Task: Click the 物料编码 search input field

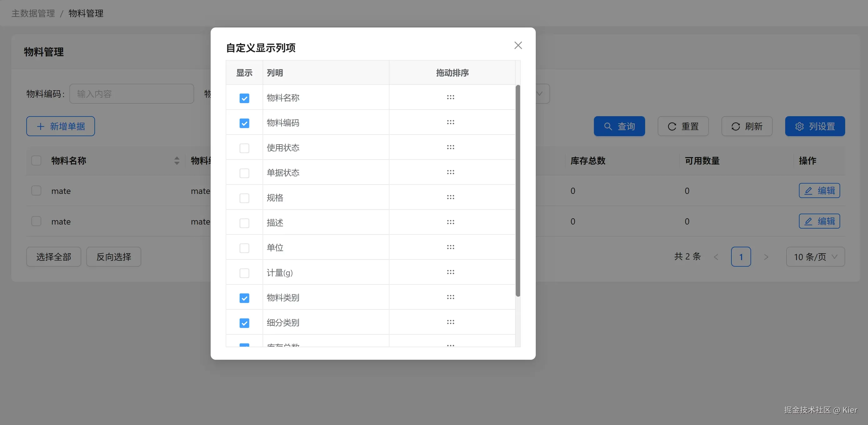Action: pyautogui.click(x=131, y=94)
